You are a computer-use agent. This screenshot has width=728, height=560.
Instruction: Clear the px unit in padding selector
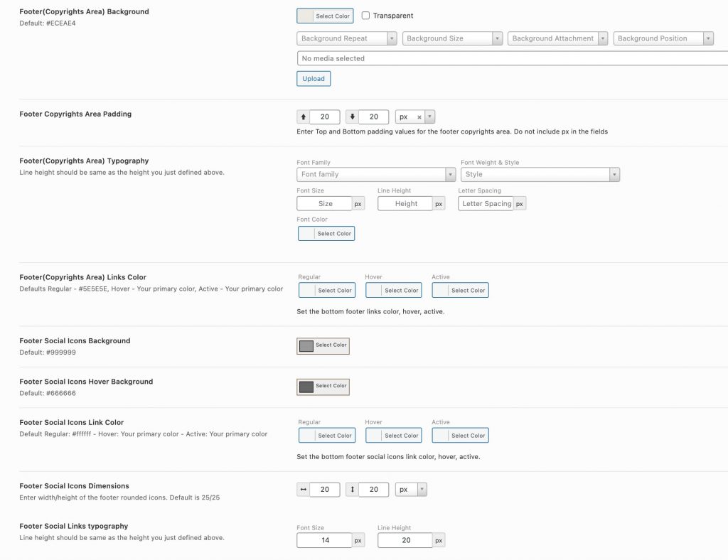pos(419,117)
